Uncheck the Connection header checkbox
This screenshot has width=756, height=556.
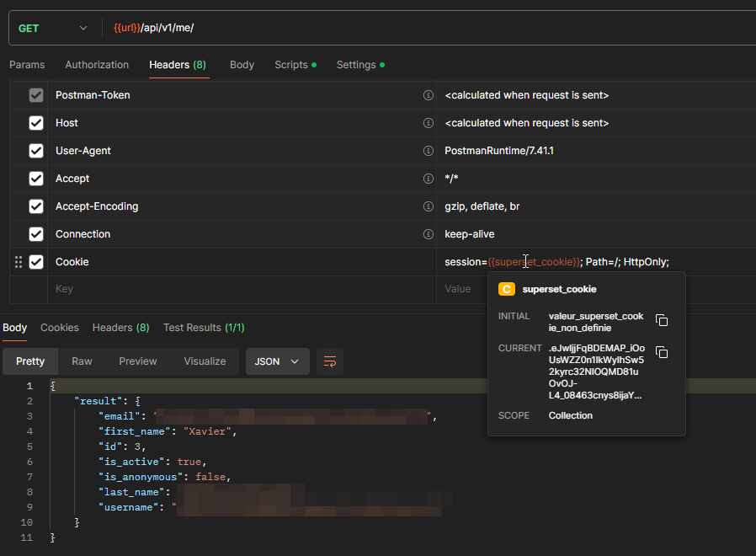36,234
